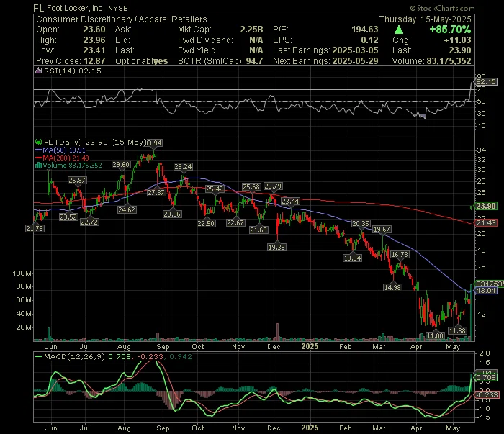The width and height of the screenshot is (504, 434).
Task: Click the 29.24 September high label
Action: pyautogui.click(x=183, y=166)
